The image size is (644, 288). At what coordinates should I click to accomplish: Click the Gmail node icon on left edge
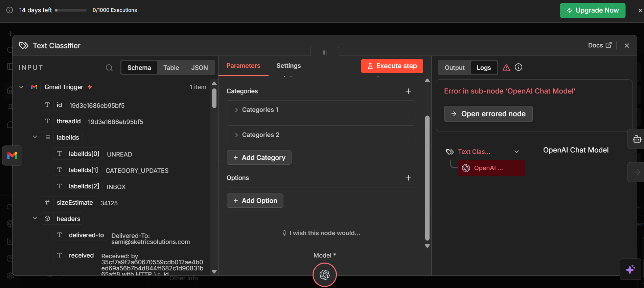(12, 156)
